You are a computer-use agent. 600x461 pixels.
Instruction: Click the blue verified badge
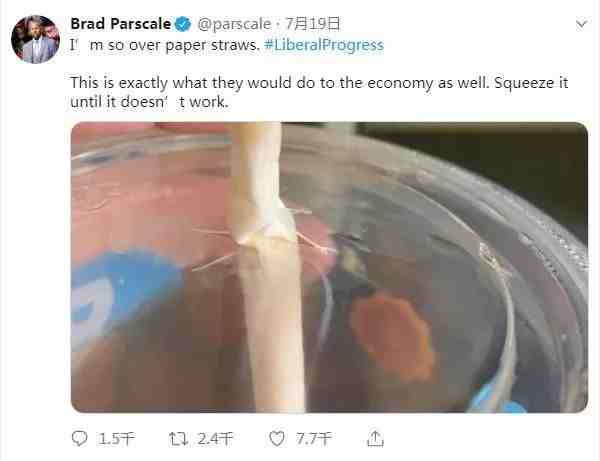[183, 24]
